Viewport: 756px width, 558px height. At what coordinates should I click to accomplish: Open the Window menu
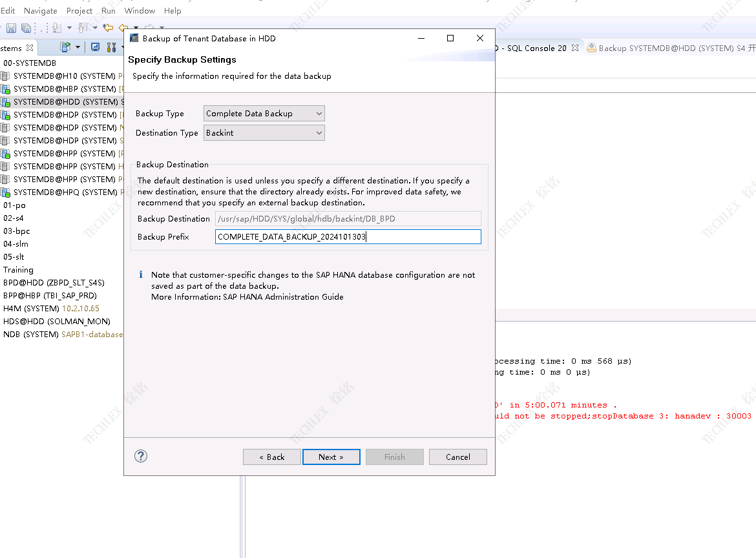click(x=140, y=11)
